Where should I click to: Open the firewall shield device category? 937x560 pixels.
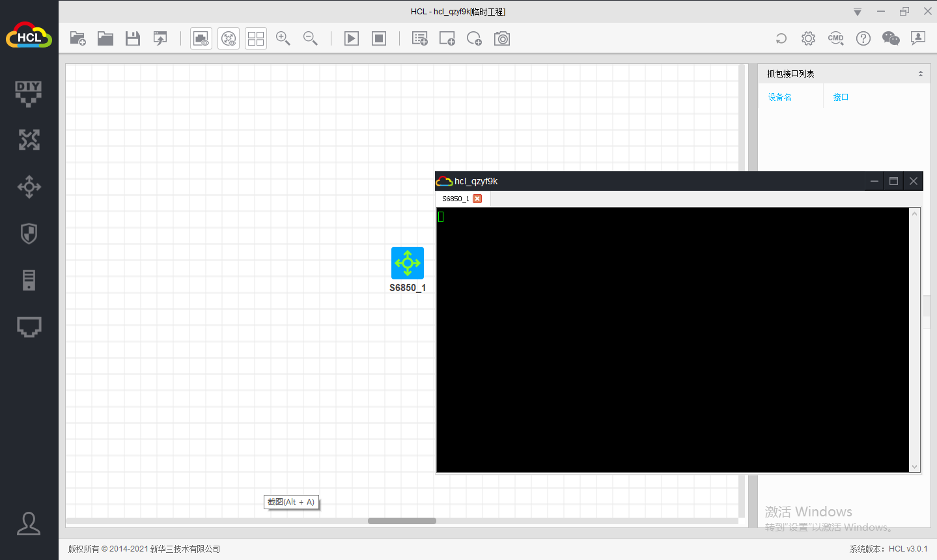29,233
